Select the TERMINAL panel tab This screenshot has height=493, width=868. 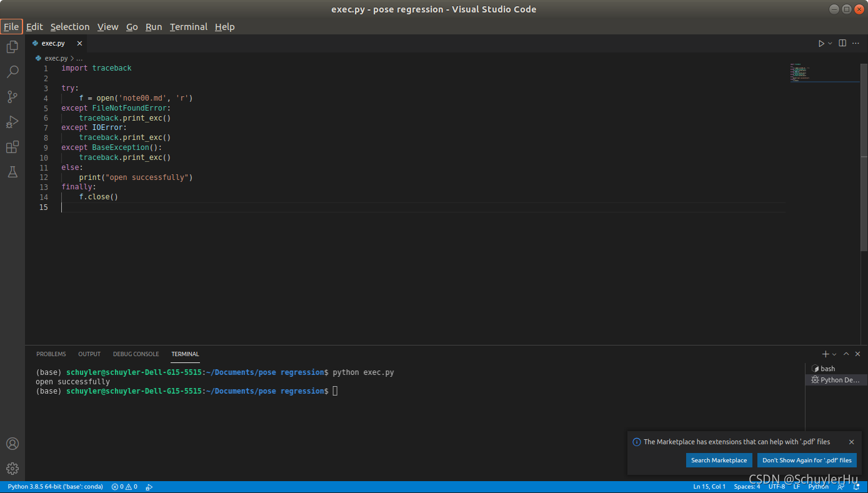185,354
